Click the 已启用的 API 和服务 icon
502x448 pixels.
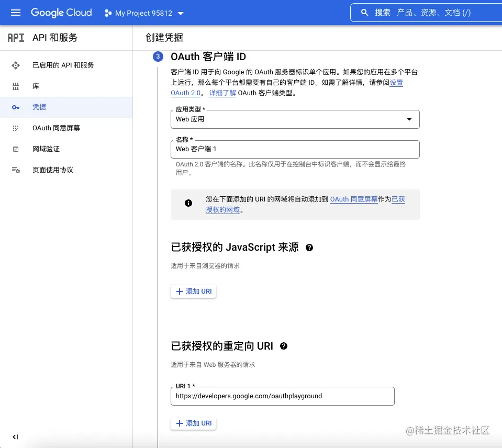click(15, 65)
